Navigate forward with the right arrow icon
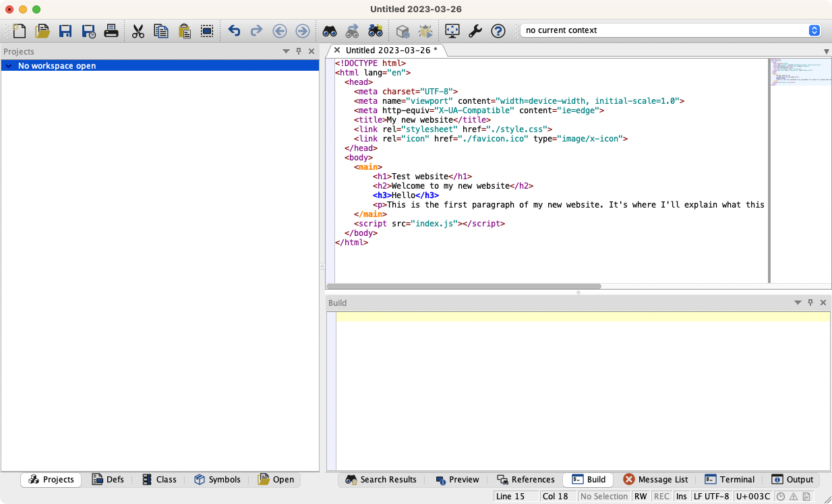Image resolution: width=832 pixels, height=504 pixels. point(303,30)
